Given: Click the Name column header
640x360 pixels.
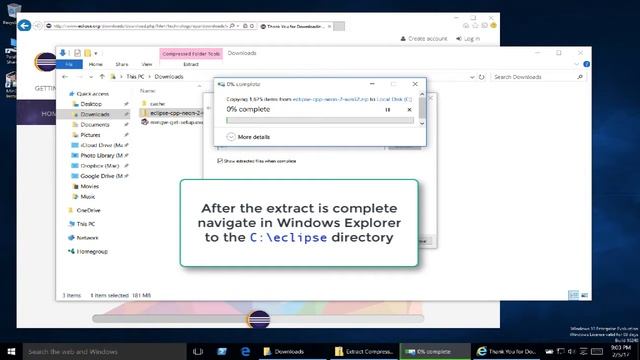Looking at the screenshot, I should (x=148, y=91).
